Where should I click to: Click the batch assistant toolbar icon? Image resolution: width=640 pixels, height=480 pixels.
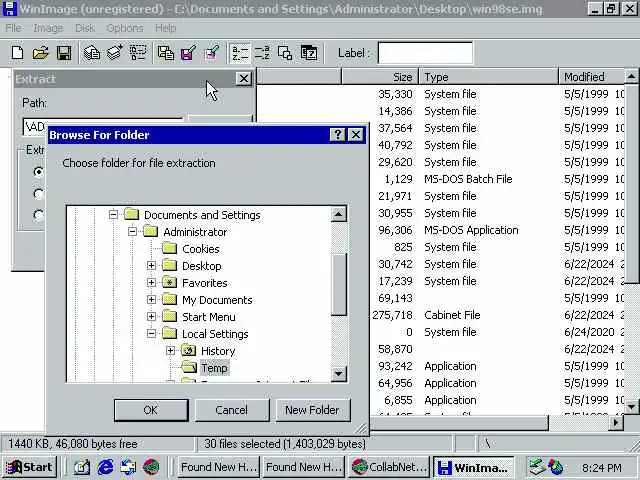pos(309,53)
